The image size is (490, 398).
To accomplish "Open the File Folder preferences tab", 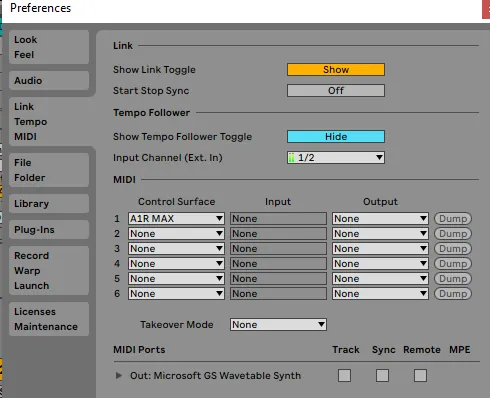I will 49,170.
